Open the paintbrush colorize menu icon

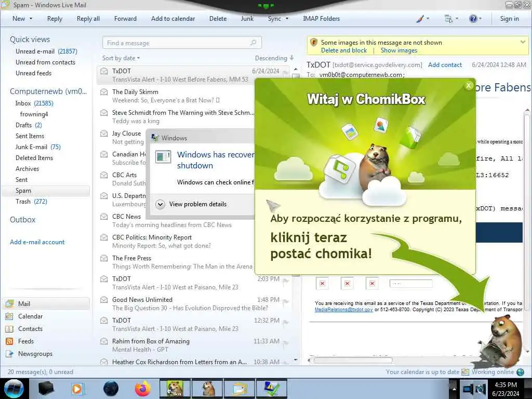pos(420,19)
